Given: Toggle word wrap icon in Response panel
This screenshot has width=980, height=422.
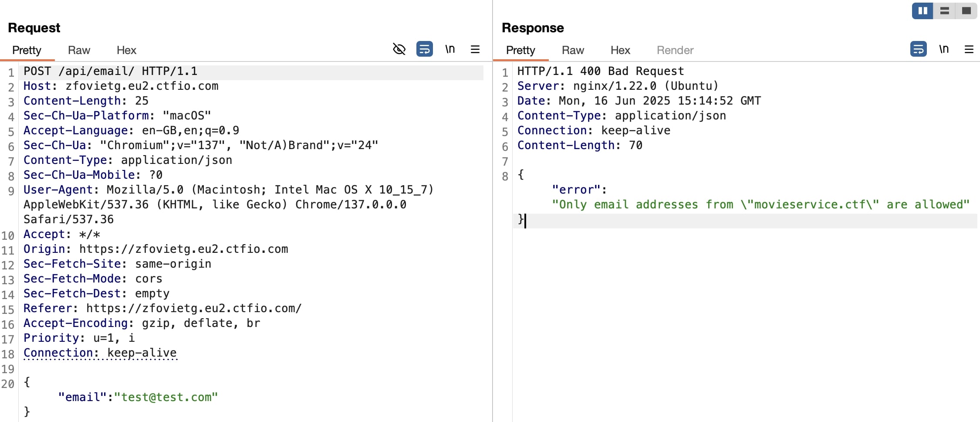Looking at the screenshot, I should click(x=918, y=49).
